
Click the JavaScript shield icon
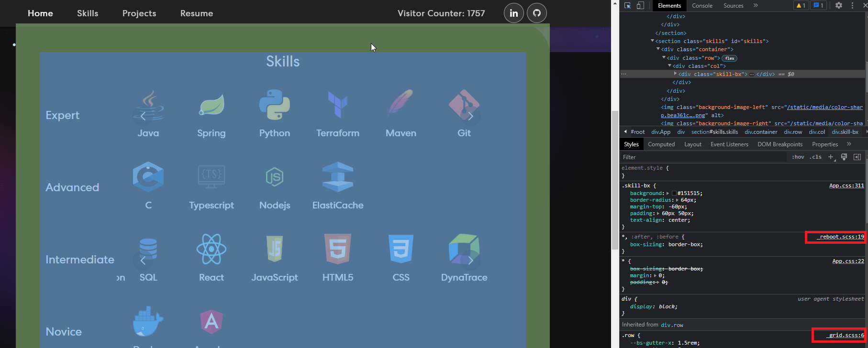[275, 249]
